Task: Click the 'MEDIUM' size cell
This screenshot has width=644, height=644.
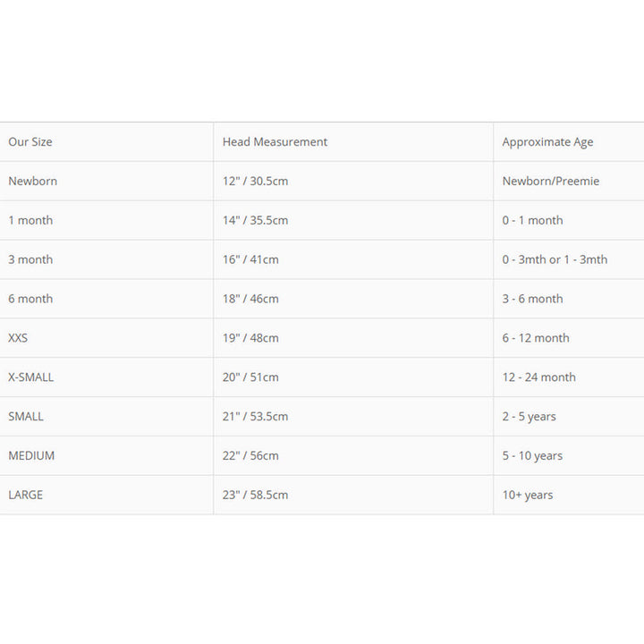Action: pyautogui.click(x=31, y=456)
